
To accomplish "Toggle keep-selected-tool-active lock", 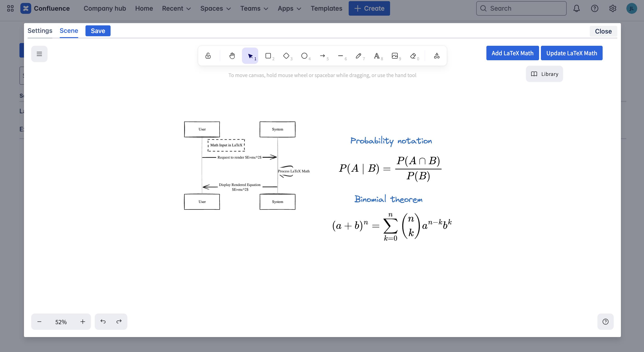I will click(208, 55).
